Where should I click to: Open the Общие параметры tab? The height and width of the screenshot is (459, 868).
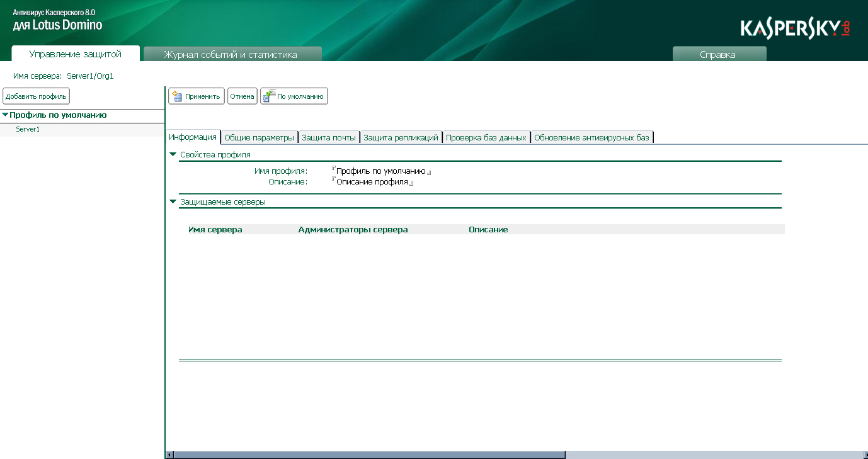[259, 138]
